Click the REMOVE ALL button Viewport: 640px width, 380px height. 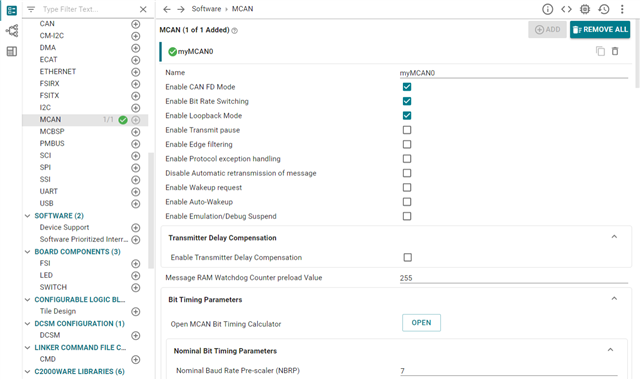tap(600, 29)
